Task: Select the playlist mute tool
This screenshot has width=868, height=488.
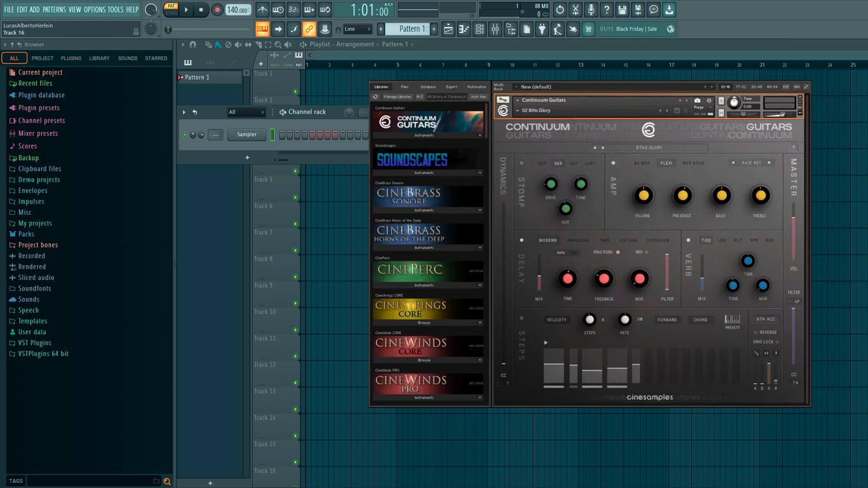Action: 238,45
